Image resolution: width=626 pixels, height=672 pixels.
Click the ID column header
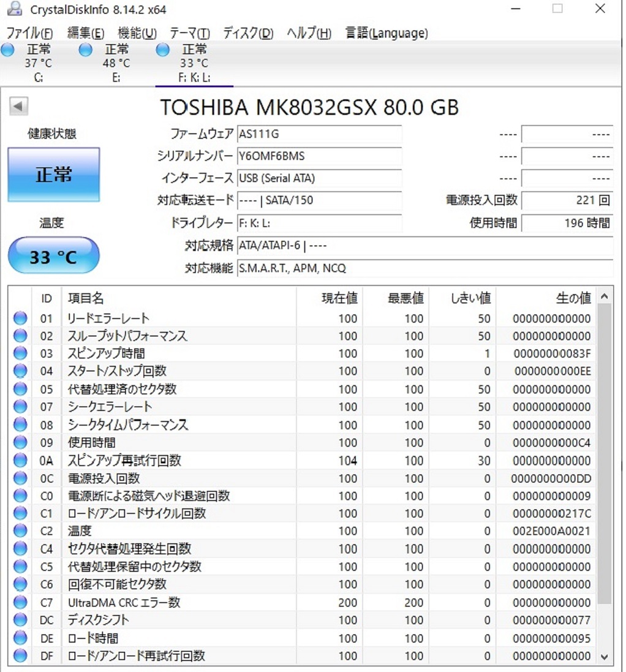click(47, 298)
